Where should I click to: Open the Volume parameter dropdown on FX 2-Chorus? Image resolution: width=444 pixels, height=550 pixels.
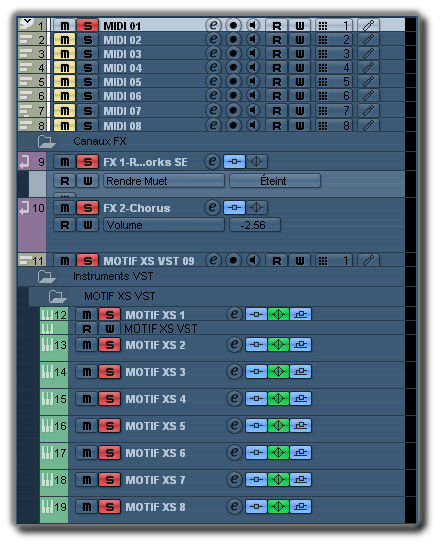point(164,225)
